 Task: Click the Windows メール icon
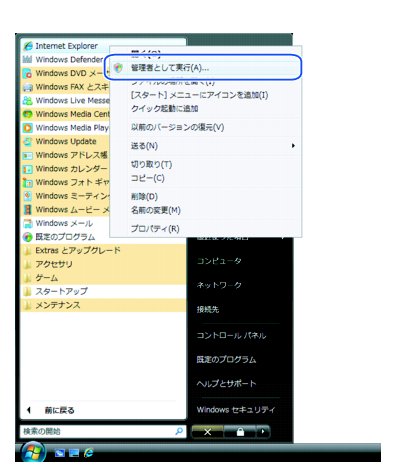click(x=27, y=223)
